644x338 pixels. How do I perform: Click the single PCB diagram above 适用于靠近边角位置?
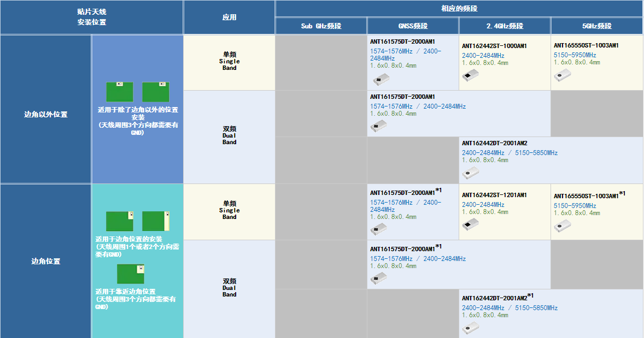point(130,274)
